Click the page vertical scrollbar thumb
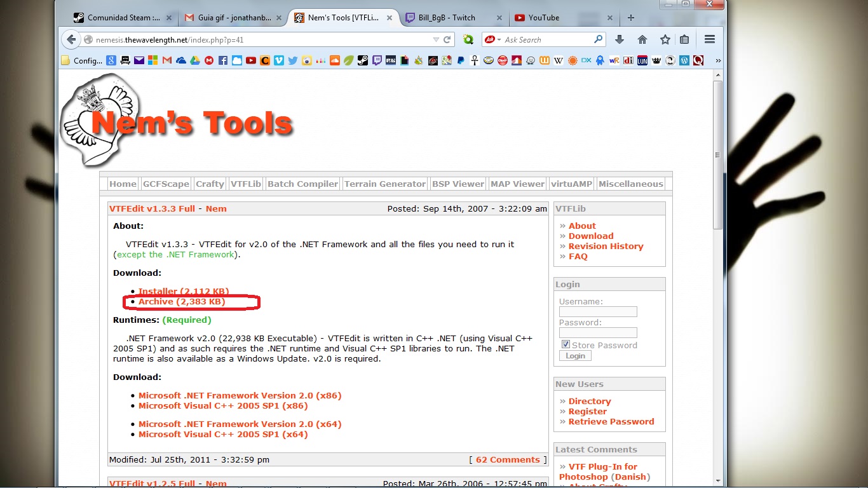 point(718,155)
